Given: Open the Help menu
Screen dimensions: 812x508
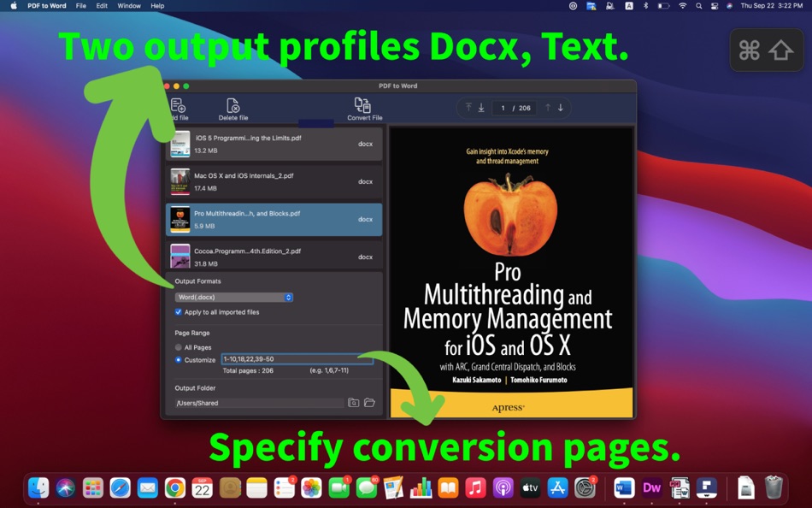Looking at the screenshot, I should pos(157,6).
